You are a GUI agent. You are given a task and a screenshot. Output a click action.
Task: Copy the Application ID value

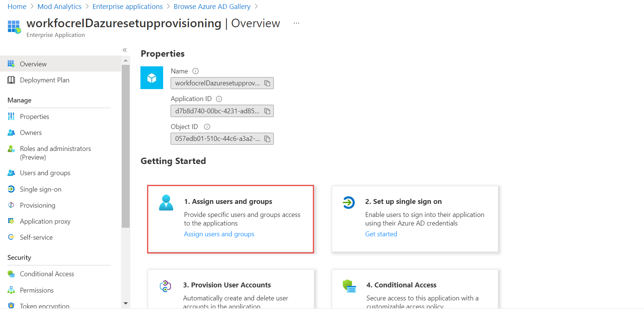[x=267, y=111]
